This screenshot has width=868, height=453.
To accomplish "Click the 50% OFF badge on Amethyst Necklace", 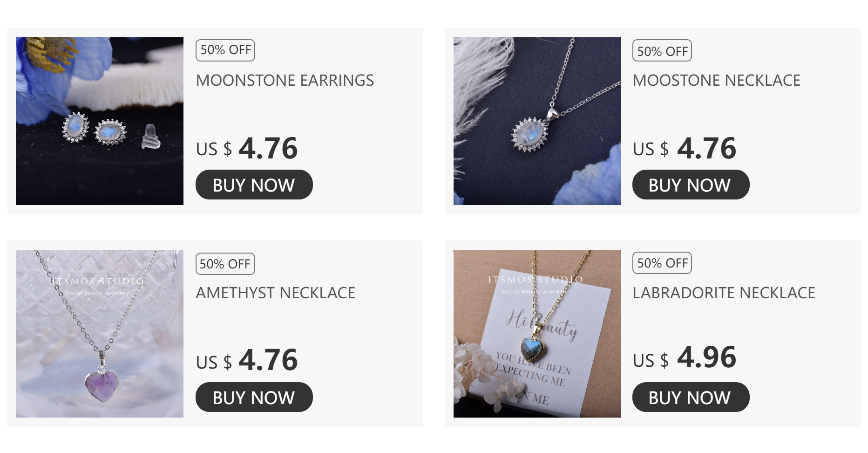I will click(225, 264).
